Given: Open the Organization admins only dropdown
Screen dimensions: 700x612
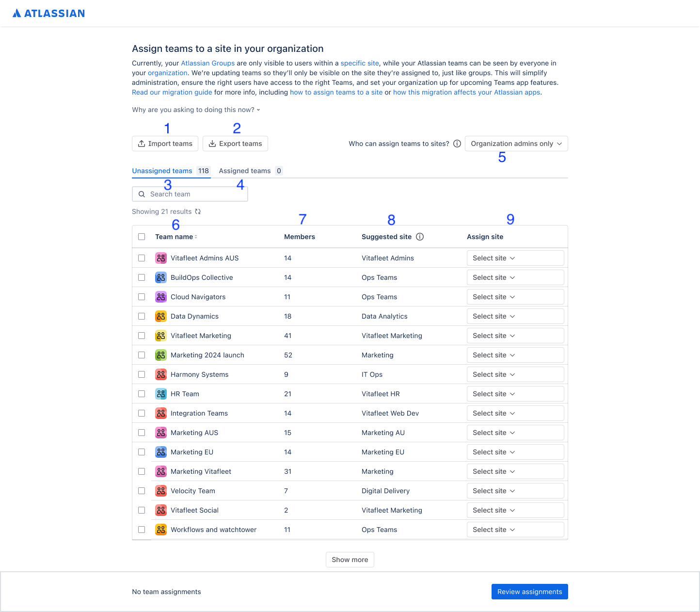Looking at the screenshot, I should (x=516, y=144).
